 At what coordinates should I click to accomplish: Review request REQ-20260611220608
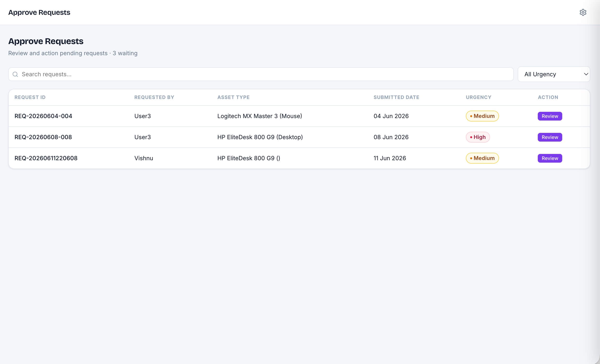pyautogui.click(x=550, y=158)
